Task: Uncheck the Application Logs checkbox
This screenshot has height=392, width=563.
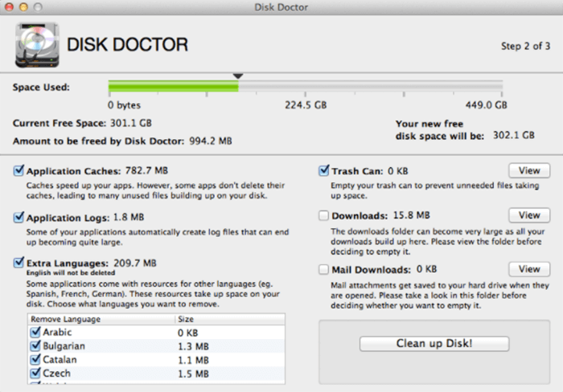Action: (x=18, y=217)
